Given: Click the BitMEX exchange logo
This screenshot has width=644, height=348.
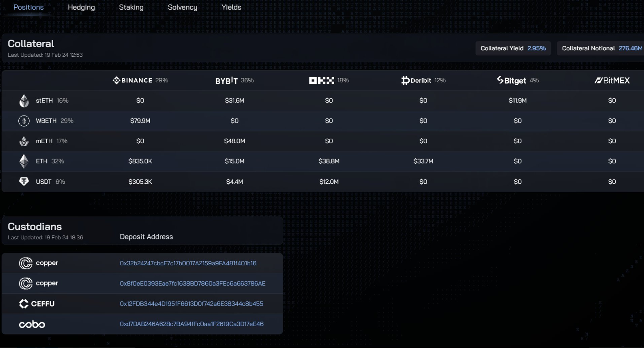Looking at the screenshot, I should click(612, 81).
